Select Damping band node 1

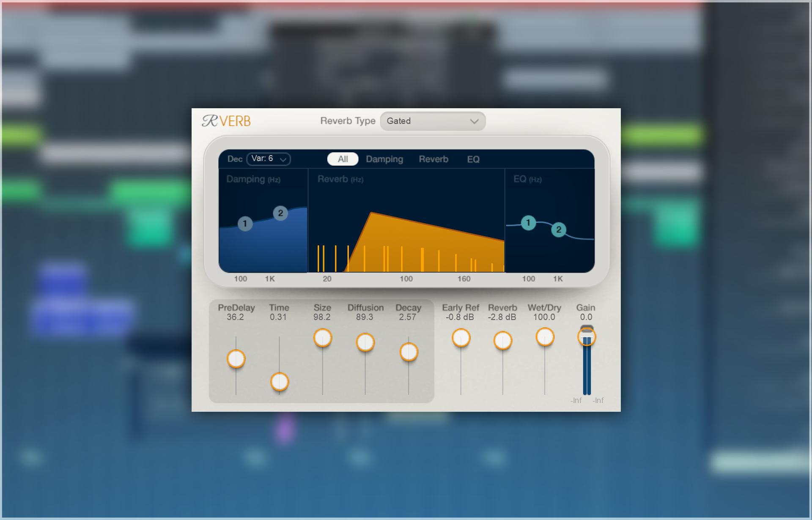(x=245, y=224)
